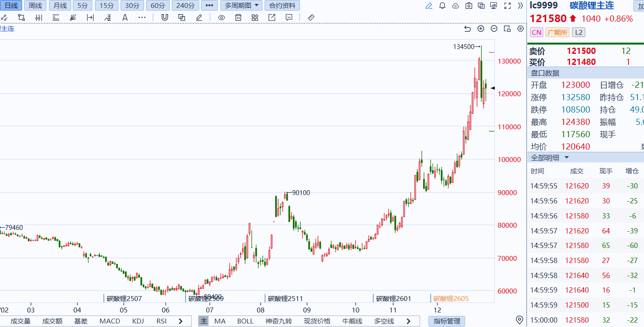The image size is (644, 327).
Task: Click the trash icon to delete drawings
Action: tap(238, 18)
